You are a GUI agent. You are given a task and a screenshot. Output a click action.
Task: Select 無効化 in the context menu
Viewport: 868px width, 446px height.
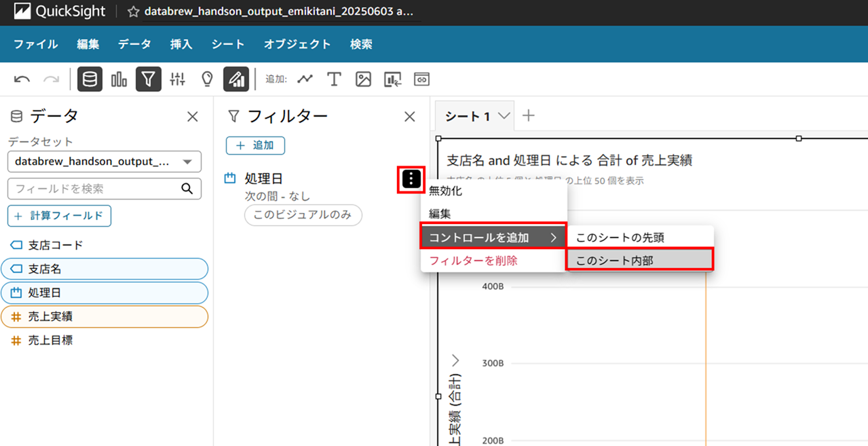point(493,191)
